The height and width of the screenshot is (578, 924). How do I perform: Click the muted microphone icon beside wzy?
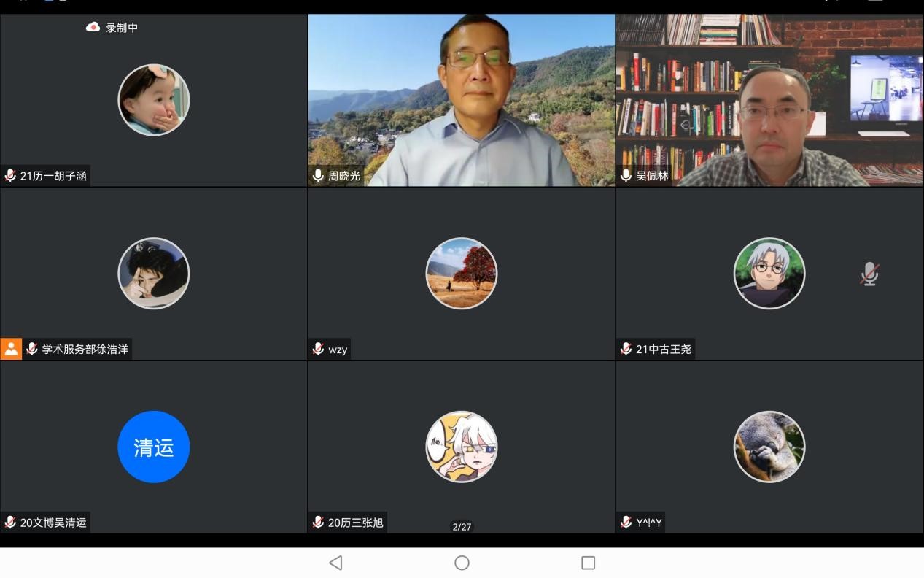pyautogui.click(x=318, y=350)
